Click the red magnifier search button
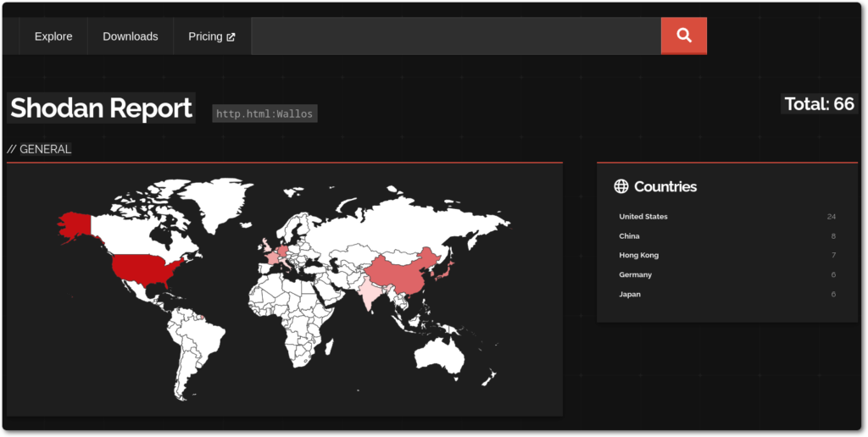This screenshot has width=868, height=437. (x=683, y=36)
